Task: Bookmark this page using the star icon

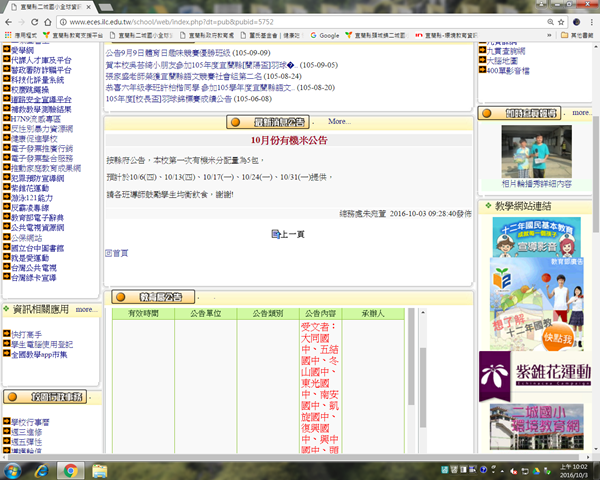Action: [561, 22]
